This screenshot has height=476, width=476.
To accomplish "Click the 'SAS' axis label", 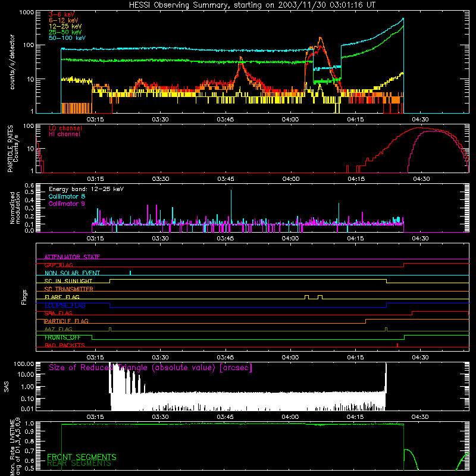I will pyautogui.click(x=7, y=387).
